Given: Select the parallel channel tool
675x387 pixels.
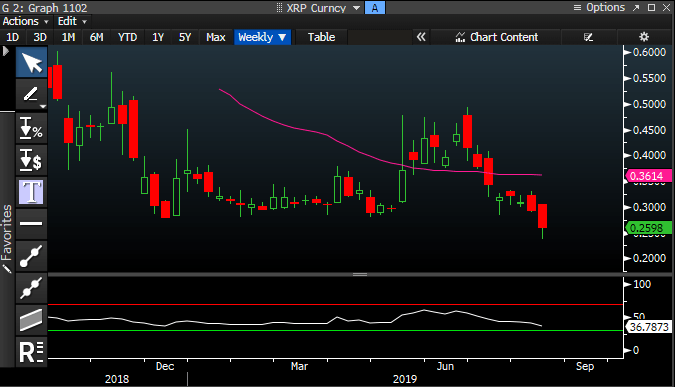Looking at the screenshot, I should pyautogui.click(x=31, y=319).
